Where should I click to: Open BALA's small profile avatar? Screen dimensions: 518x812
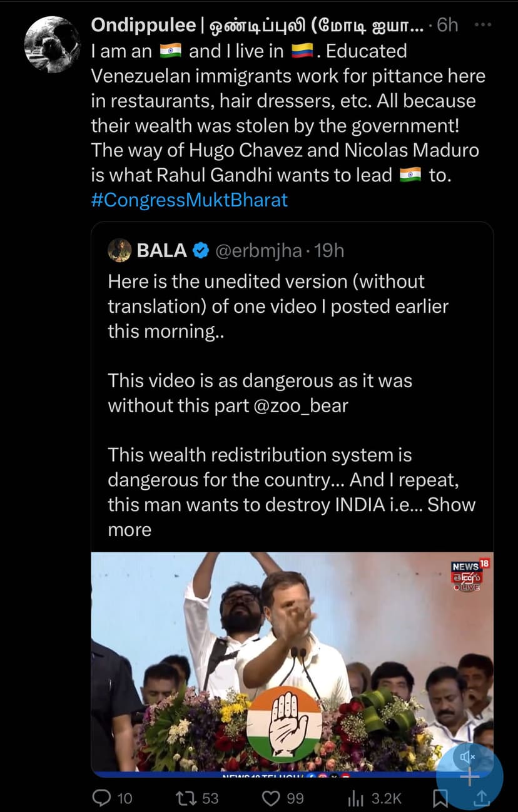(x=119, y=250)
